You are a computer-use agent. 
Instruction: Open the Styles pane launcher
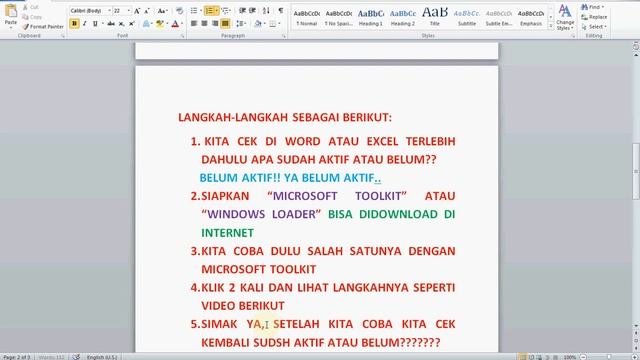(x=573, y=36)
